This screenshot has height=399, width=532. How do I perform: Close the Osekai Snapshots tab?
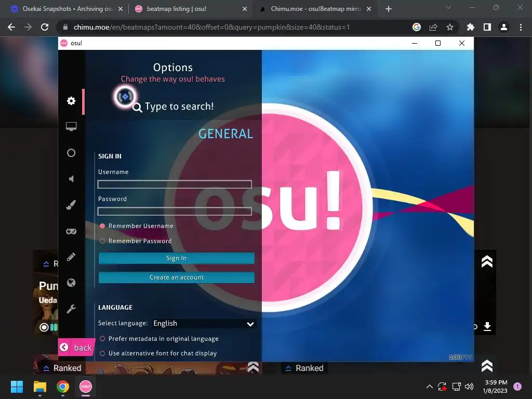click(121, 9)
